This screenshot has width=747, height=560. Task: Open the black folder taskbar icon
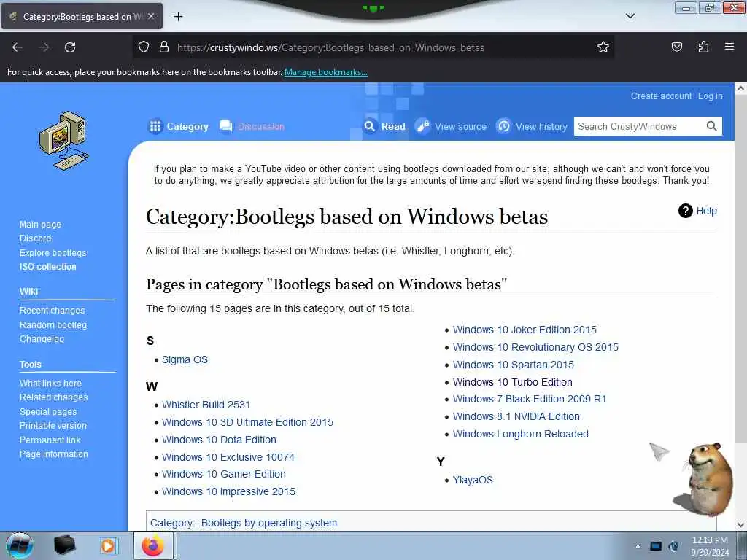(65, 545)
